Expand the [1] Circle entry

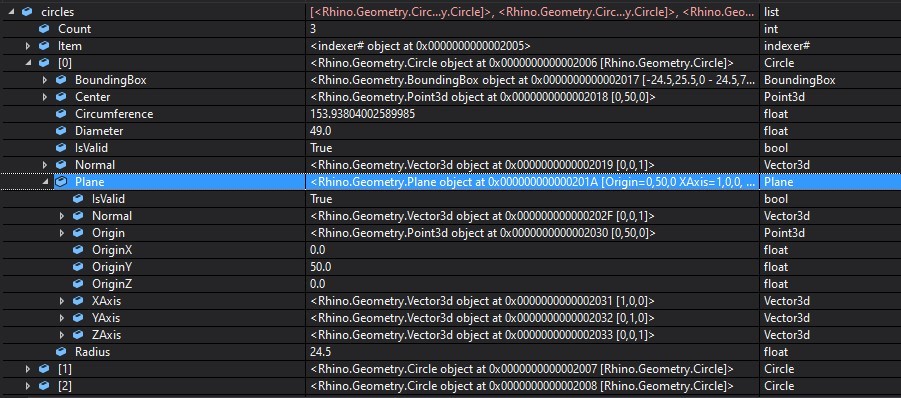tap(28, 369)
